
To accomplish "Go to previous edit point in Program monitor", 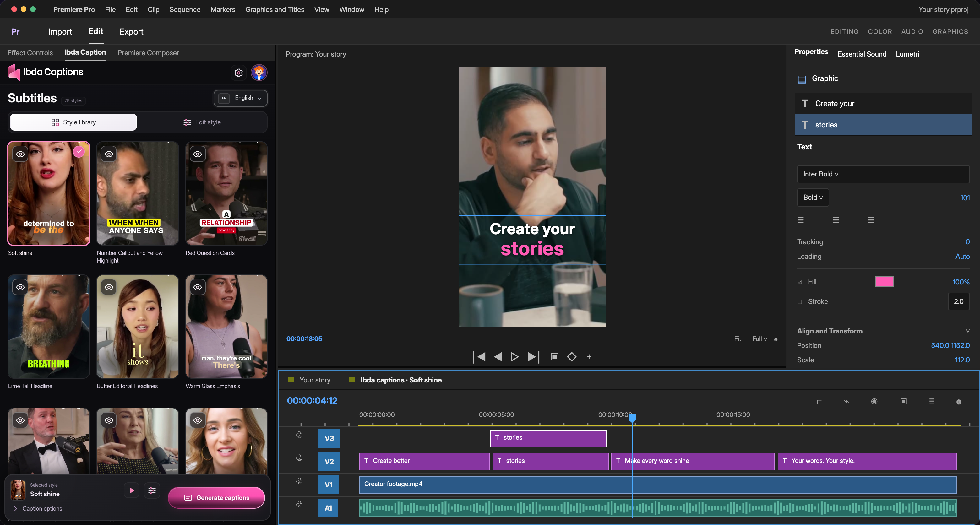I will (x=479, y=357).
